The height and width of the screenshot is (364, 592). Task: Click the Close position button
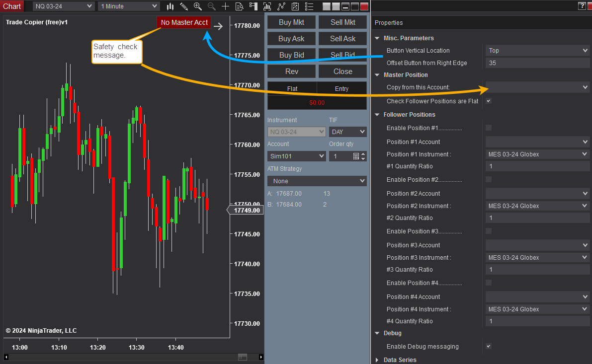click(343, 72)
